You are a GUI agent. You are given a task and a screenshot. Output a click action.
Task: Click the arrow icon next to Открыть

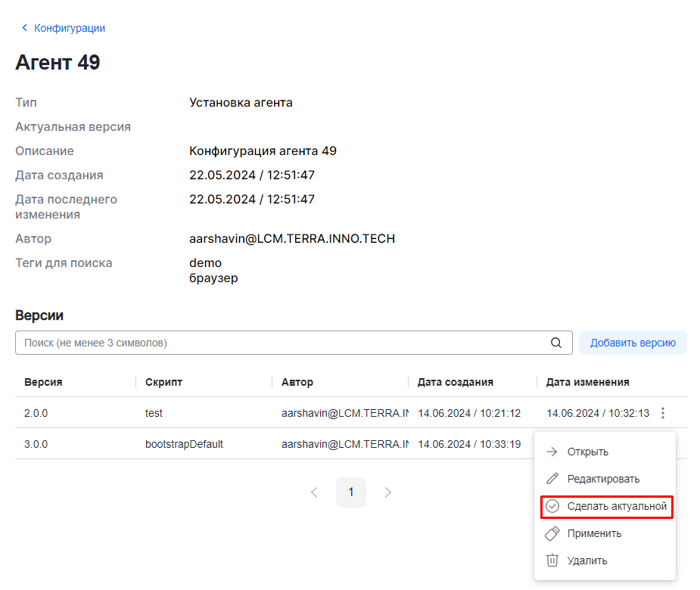(x=552, y=452)
